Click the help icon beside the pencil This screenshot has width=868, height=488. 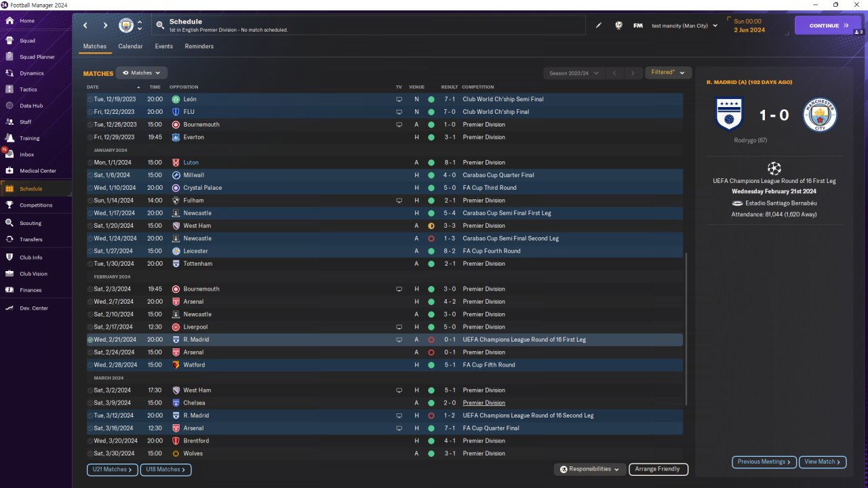pos(618,26)
